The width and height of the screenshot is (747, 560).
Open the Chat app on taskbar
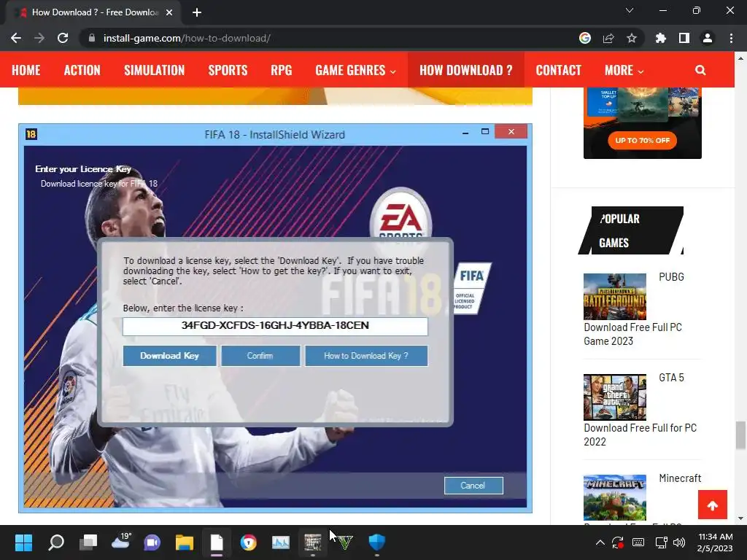point(152,542)
